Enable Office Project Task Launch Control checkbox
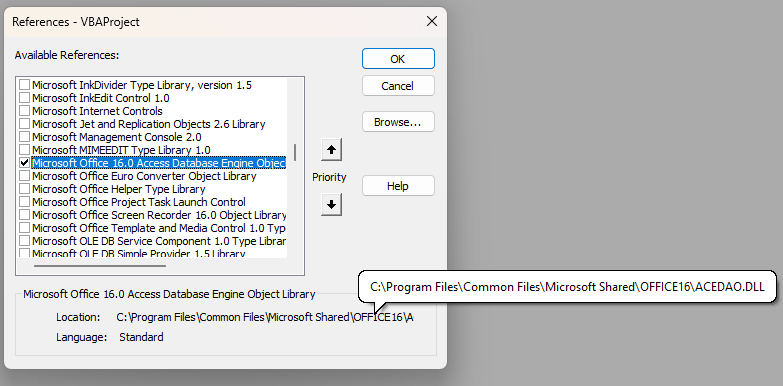Viewport: 783px width, 386px height. [x=24, y=202]
